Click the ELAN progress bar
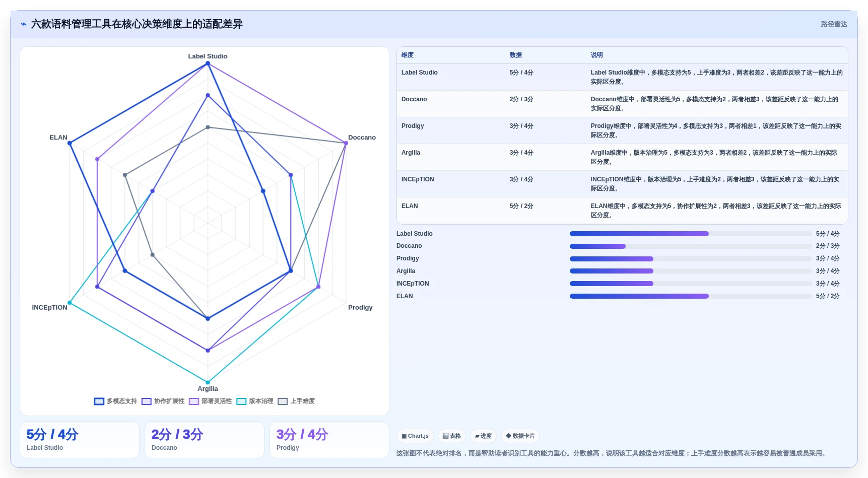This screenshot has height=478, width=868. coord(691,296)
